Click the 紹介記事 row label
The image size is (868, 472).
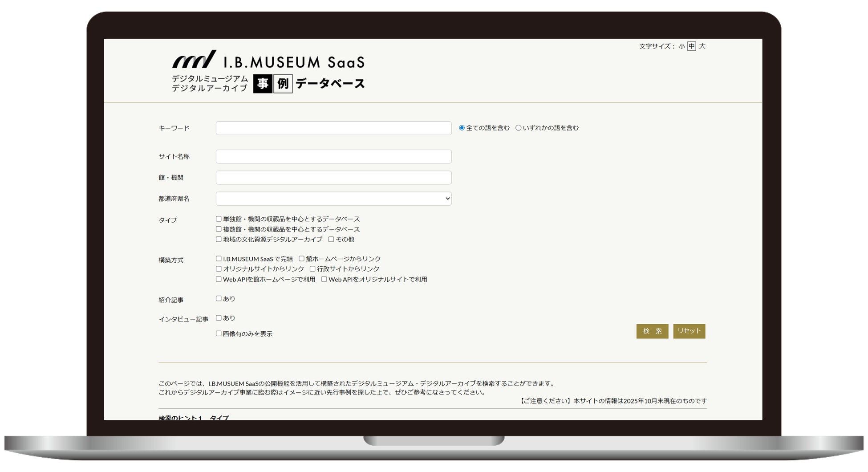[x=171, y=300]
